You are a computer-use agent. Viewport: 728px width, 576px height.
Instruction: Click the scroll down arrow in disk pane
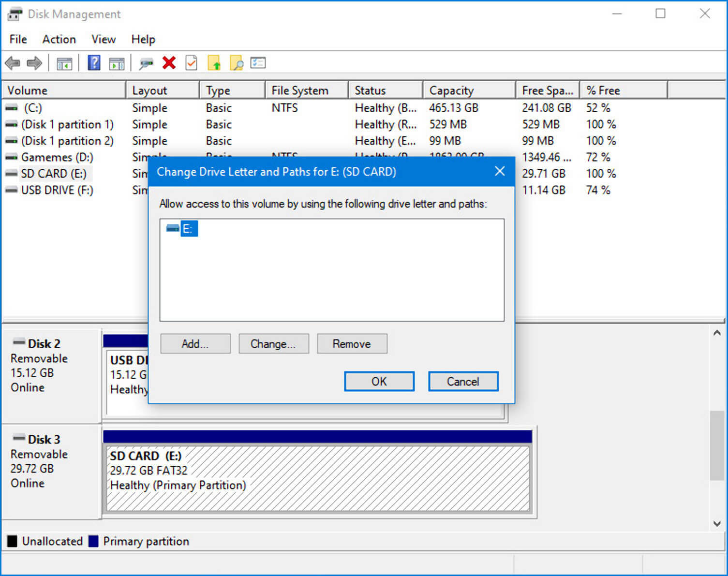pyautogui.click(x=717, y=523)
